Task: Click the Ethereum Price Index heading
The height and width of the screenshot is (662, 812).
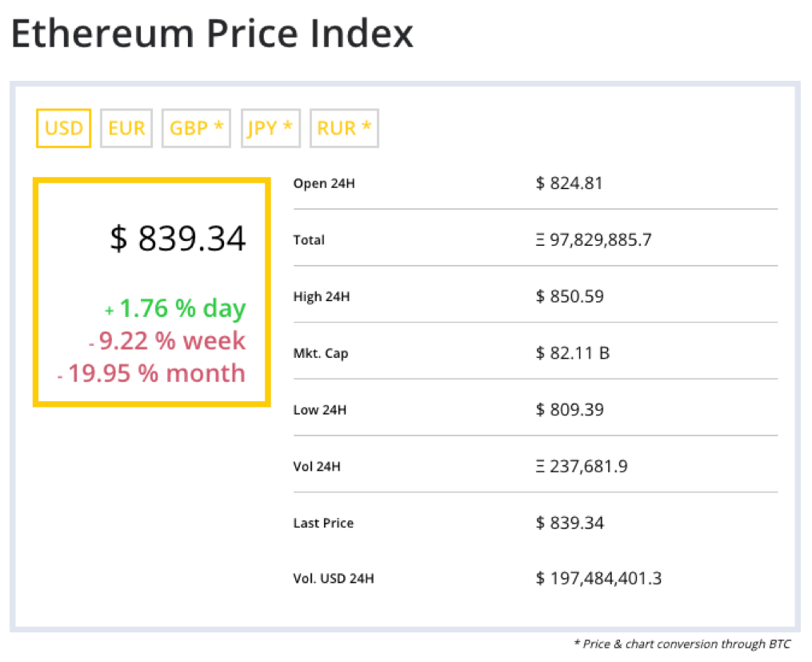Action: tap(212, 34)
